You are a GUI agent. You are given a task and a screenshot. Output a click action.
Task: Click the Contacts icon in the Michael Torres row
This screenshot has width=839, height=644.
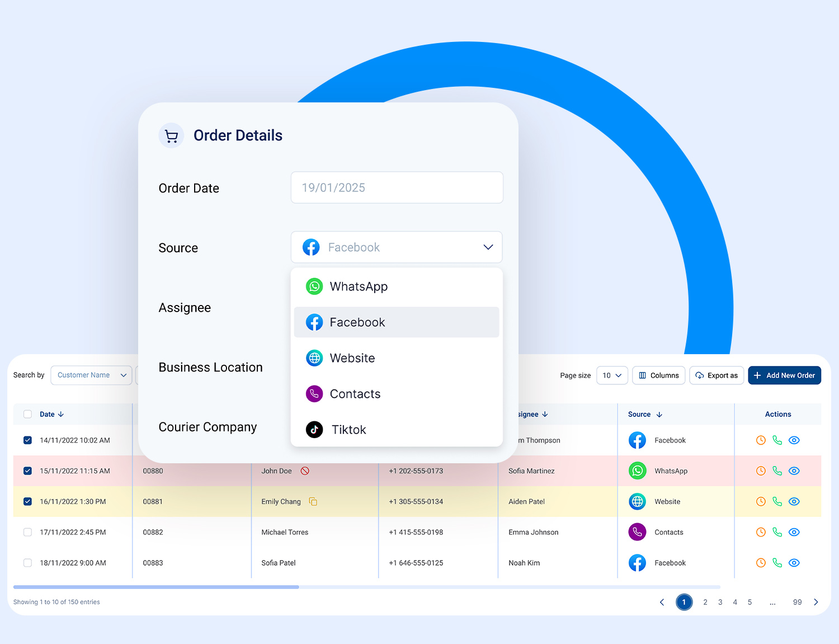pyautogui.click(x=637, y=532)
